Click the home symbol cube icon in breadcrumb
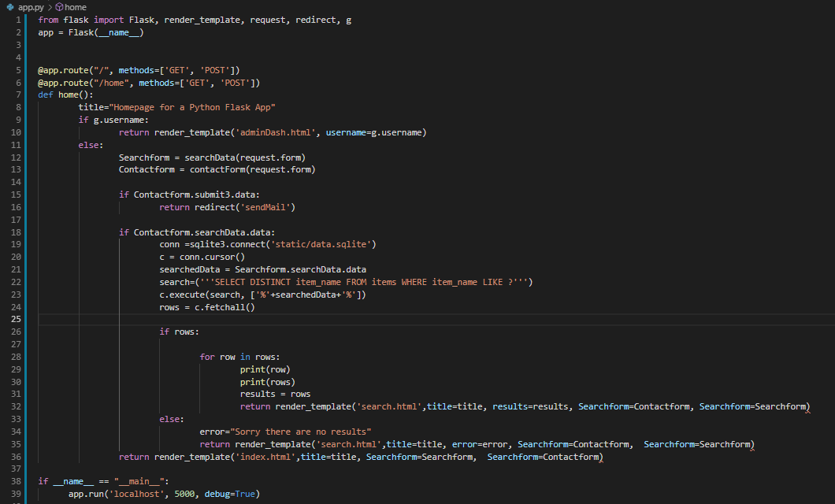The height and width of the screenshot is (504, 835). point(58,6)
